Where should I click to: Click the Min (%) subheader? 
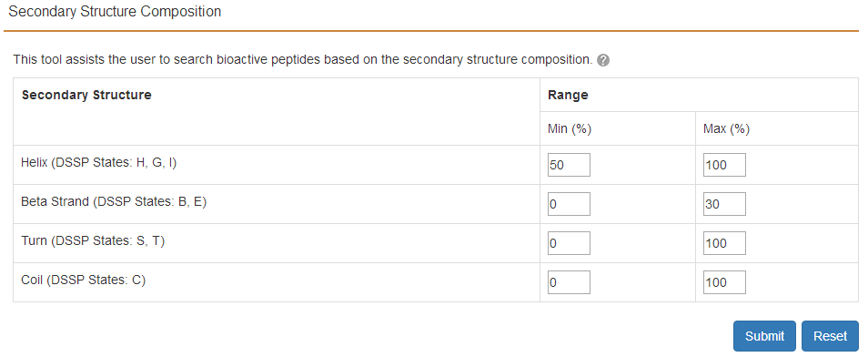(x=570, y=129)
